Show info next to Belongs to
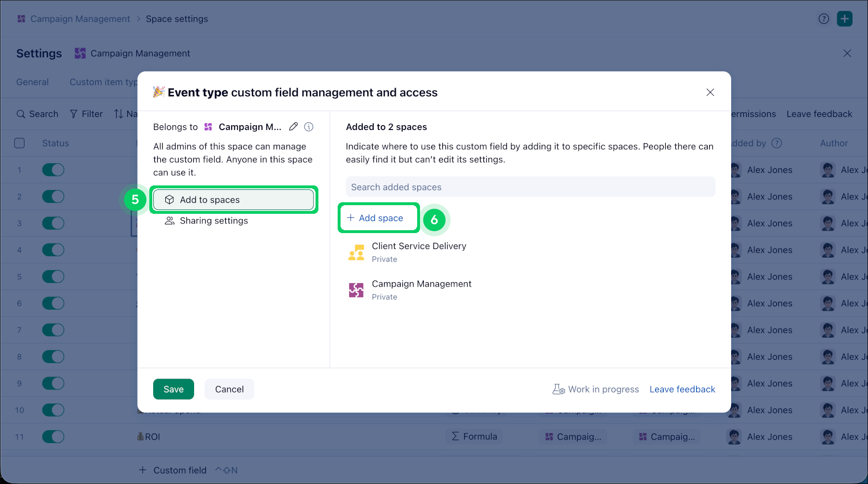This screenshot has height=484, width=868. pos(309,127)
